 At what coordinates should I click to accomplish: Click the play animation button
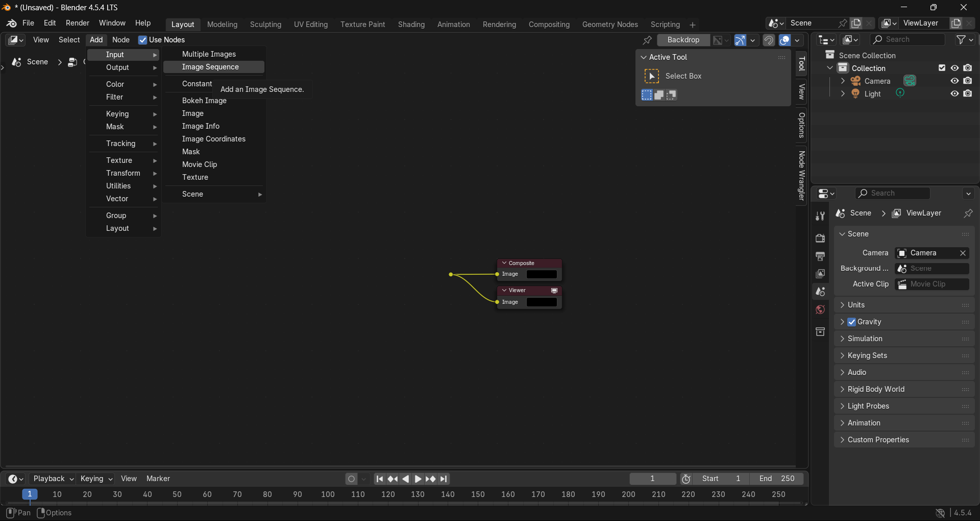click(418, 479)
